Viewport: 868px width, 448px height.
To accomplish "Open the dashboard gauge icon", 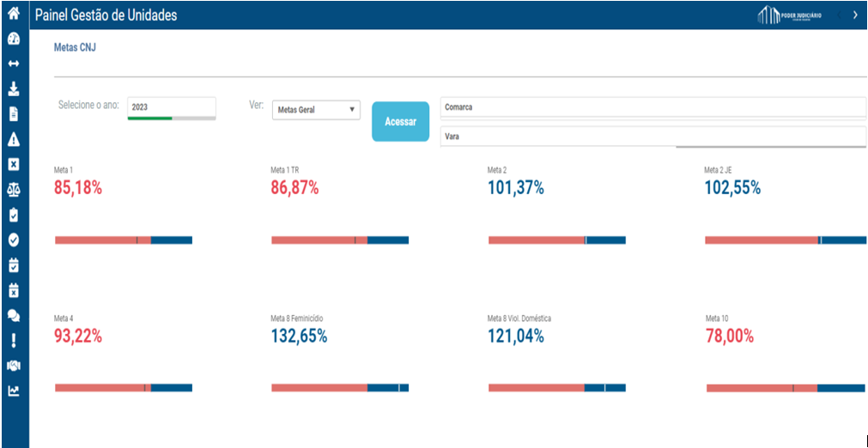I will [14, 39].
